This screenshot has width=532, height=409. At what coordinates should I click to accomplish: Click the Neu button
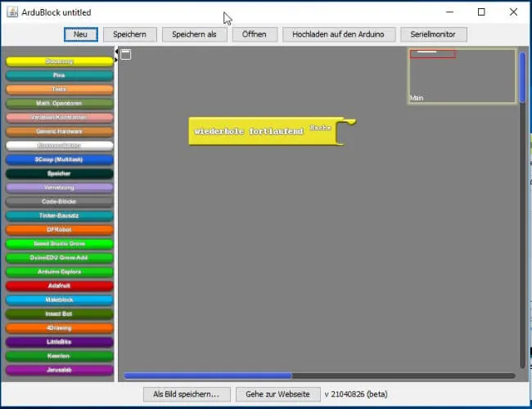[x=81, y=34]
